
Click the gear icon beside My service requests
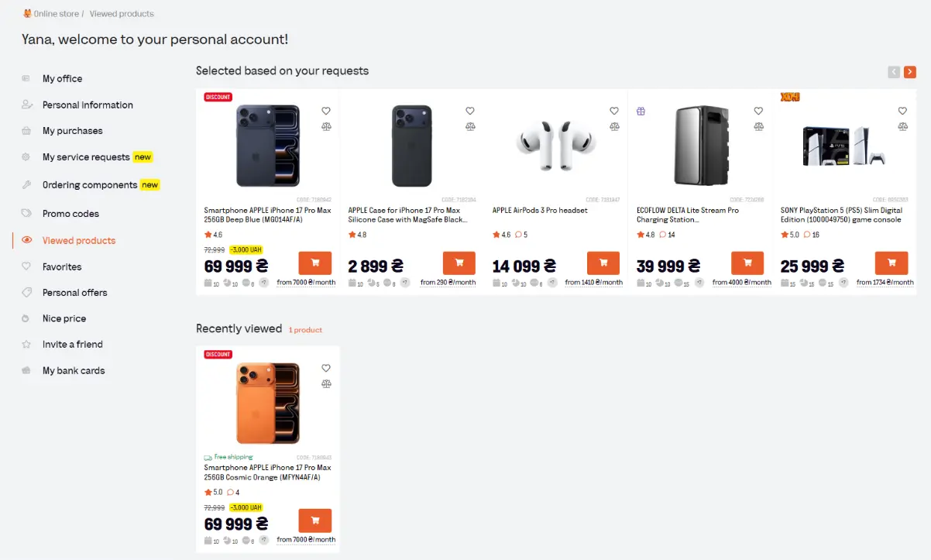click(x=27, y=156)
